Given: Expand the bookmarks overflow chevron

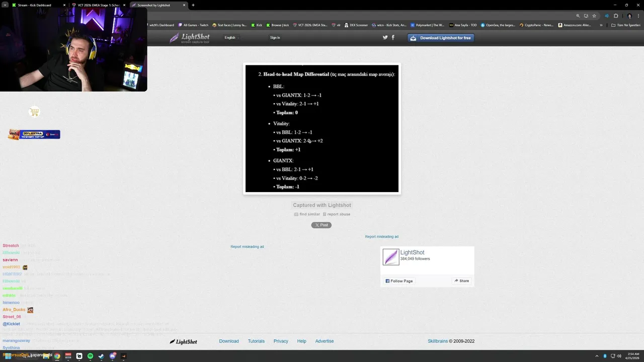Looking at the screenshot, I should (x=601, y=25).
